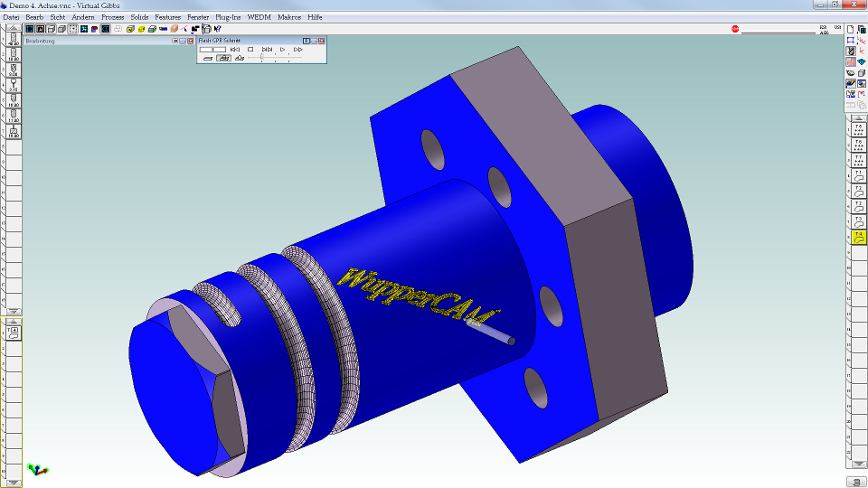This screenshot has height=488, width=868.
Task: Click the green layered stock icon
Action: point(152,29)
